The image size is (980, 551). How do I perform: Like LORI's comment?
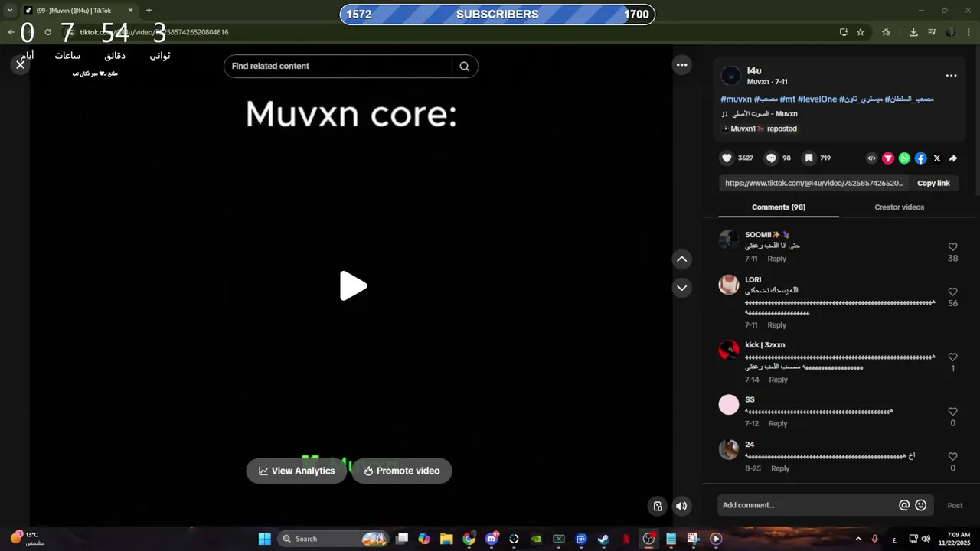click(952, 292)
